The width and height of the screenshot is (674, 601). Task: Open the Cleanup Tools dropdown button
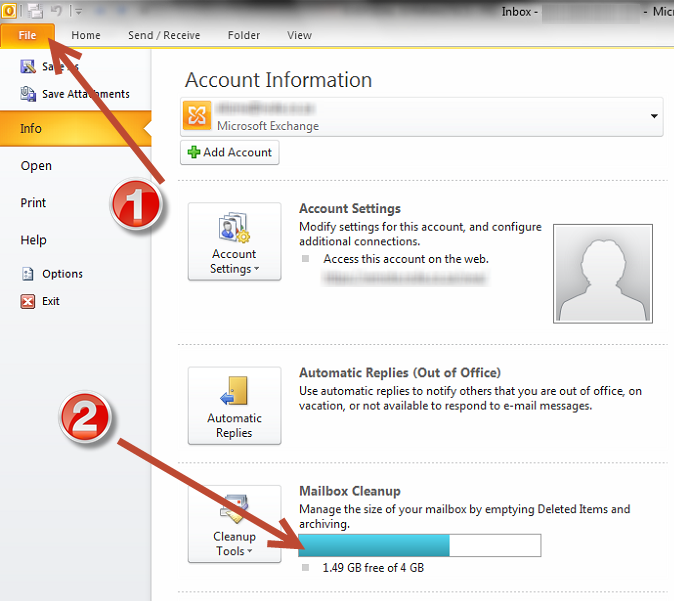234,524
